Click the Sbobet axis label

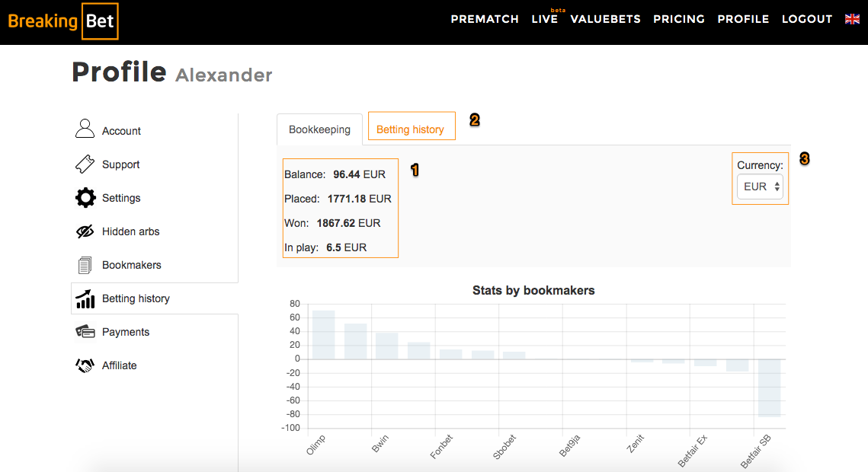[504, 447]
